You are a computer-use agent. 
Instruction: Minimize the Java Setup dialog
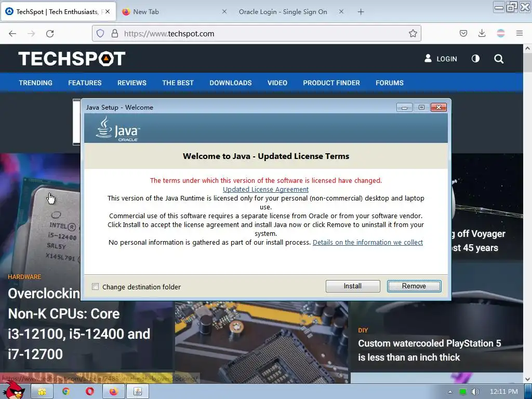point(404,108)
